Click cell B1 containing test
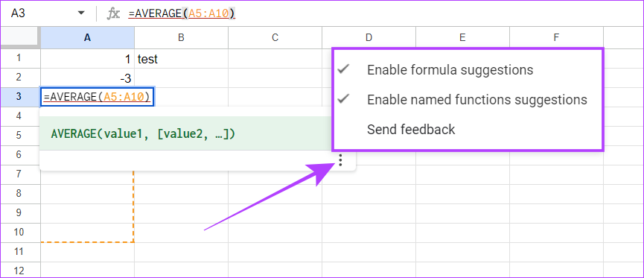Viewport: 644px width, 278px height. point(181,59)
